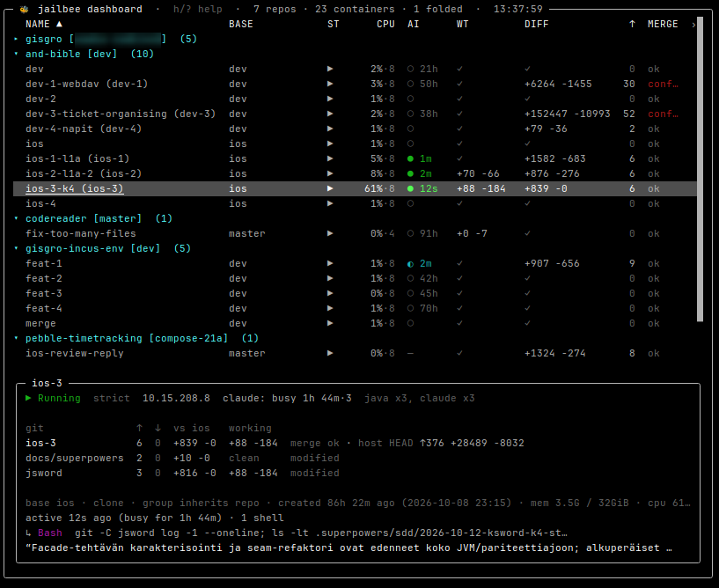Click the play status icon in ios-3-k4 row
Screen dimensions: 719x588
pos(330,188)
